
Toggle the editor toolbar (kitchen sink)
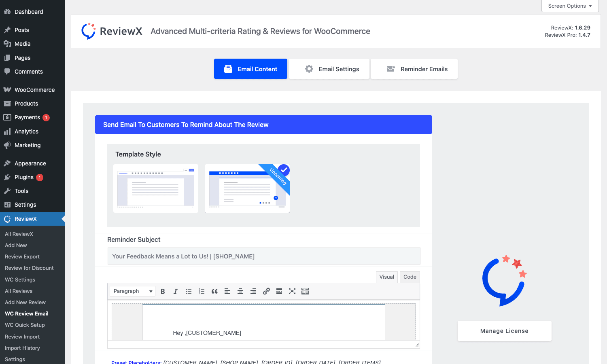(305, 291)
